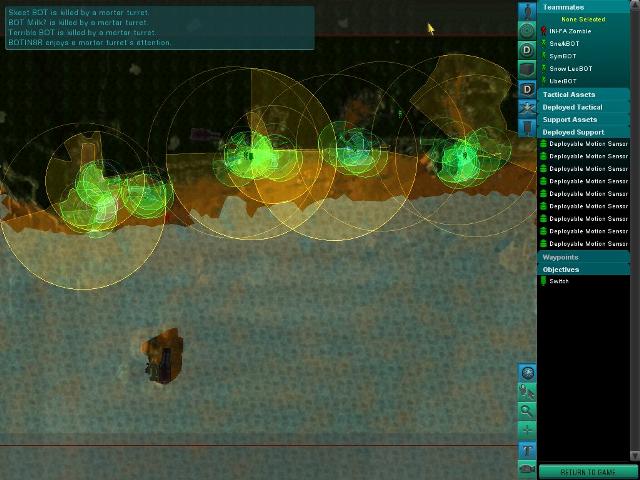This screenshot has height=480, width=640.
Task: Expand the Waypoints section
Action: click(584, 257)
